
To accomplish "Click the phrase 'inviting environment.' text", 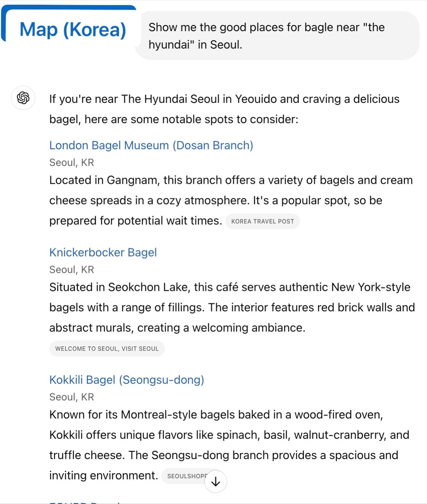I will click(x=104, y=475).
